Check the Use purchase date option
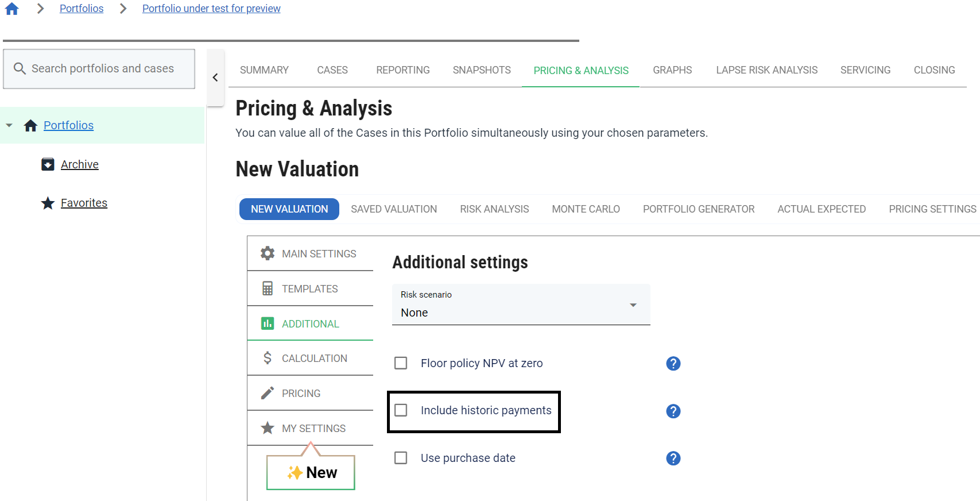 (x=401, y=458)
